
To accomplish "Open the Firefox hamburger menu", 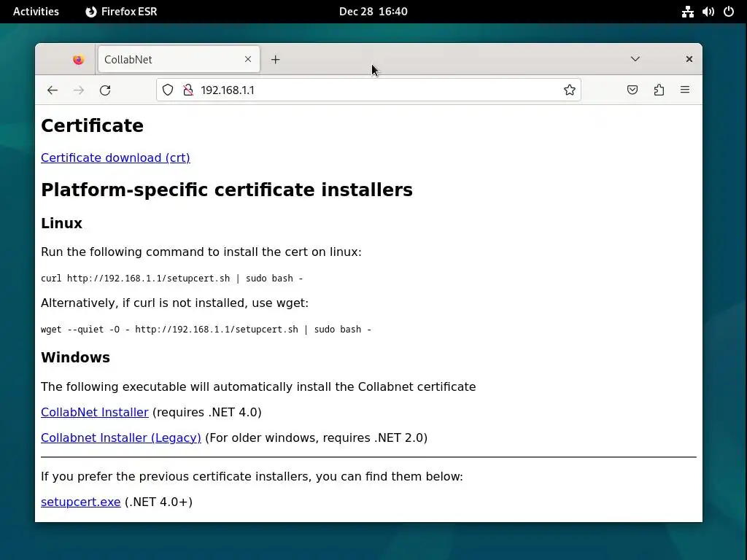I will [685, 90].
